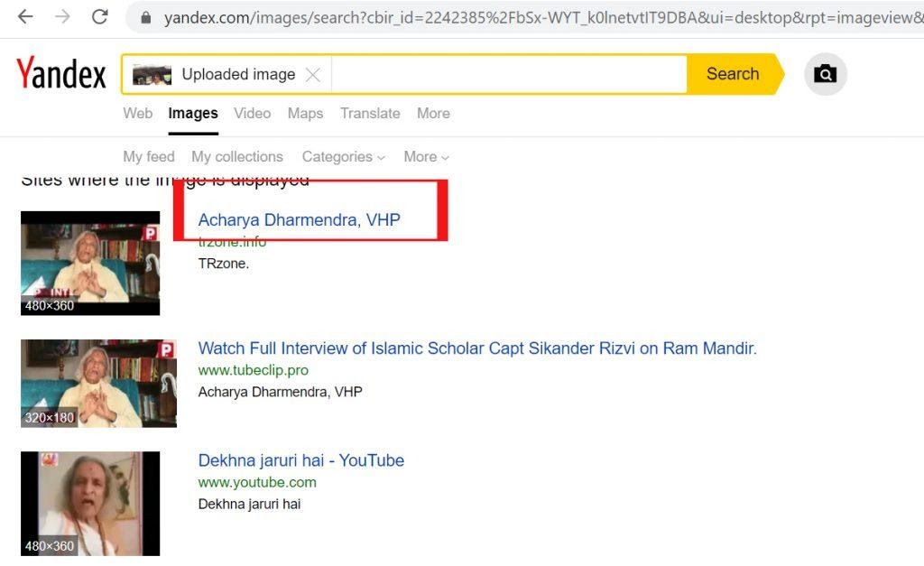Open the More tab beside Translate
The height and width of the screenshot is (566, 924).
(433, 113)
